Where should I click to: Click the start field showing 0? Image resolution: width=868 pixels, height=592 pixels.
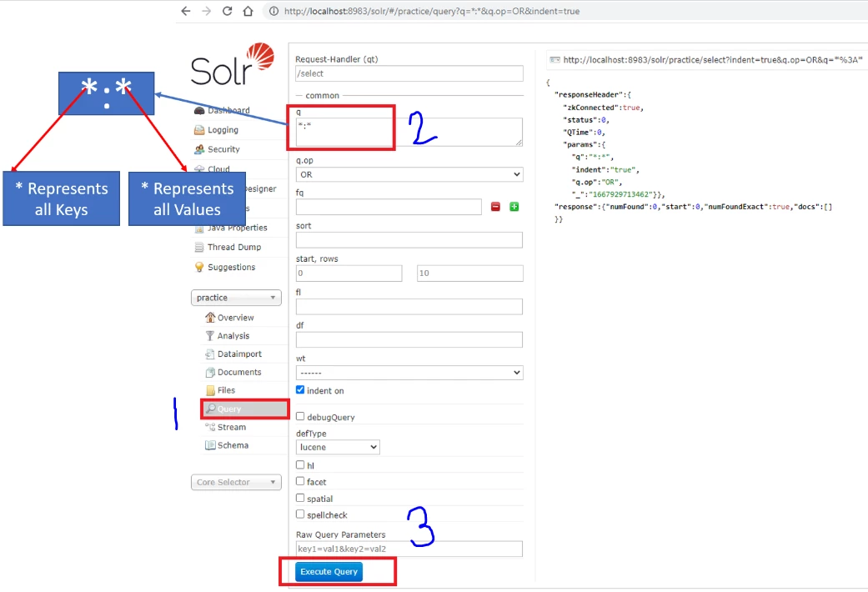click(x=349, y=273)
